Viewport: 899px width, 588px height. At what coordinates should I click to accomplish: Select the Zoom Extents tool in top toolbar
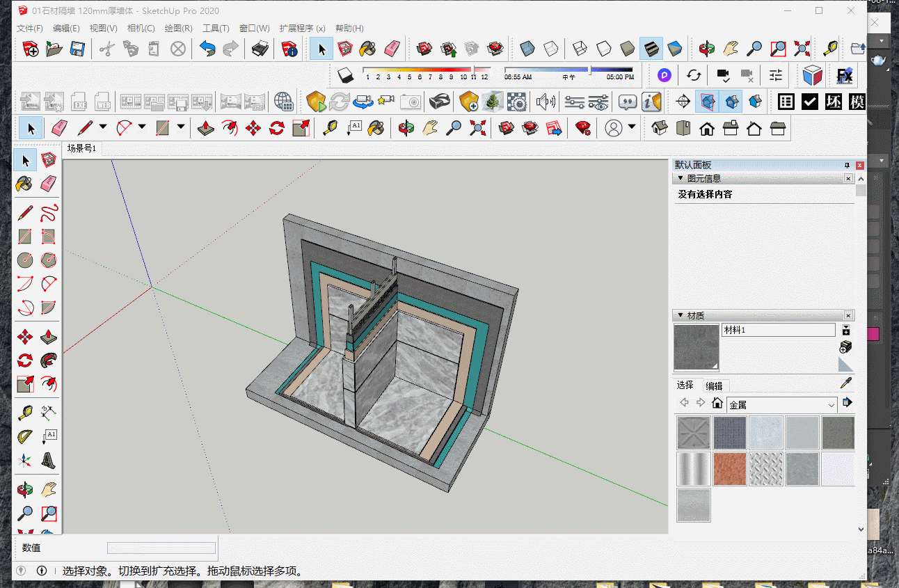tap(802, 49)
